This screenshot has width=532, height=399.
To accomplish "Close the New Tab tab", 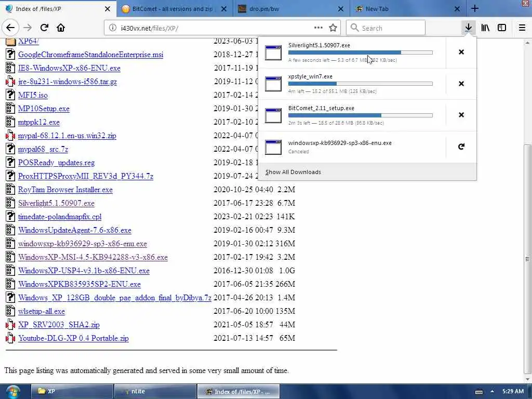I will (457, 9).
